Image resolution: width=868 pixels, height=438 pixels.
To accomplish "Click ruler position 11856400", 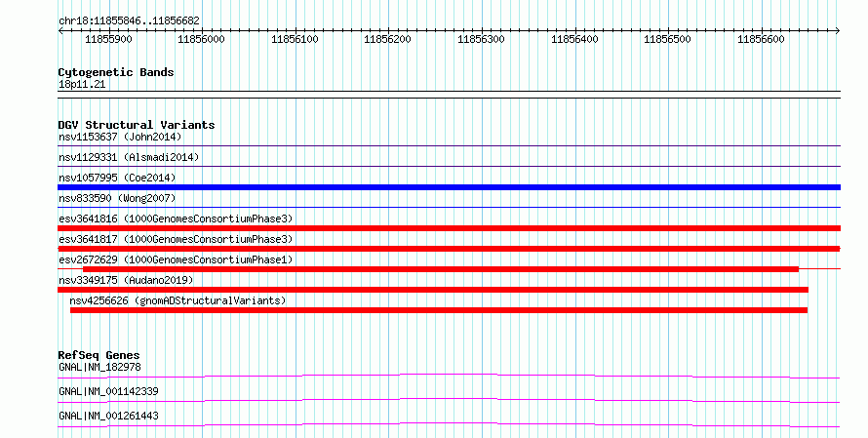I will [574, 40].
